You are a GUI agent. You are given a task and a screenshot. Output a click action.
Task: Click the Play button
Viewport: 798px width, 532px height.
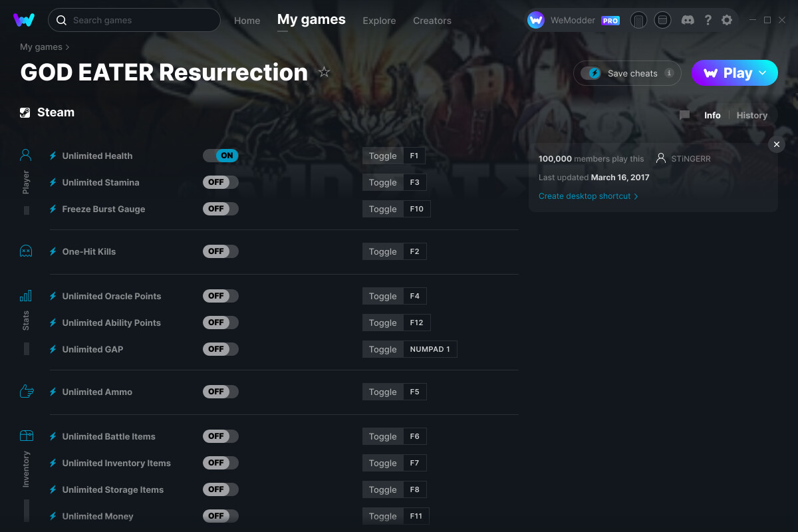pyautogui.click(x=734, y=73)
